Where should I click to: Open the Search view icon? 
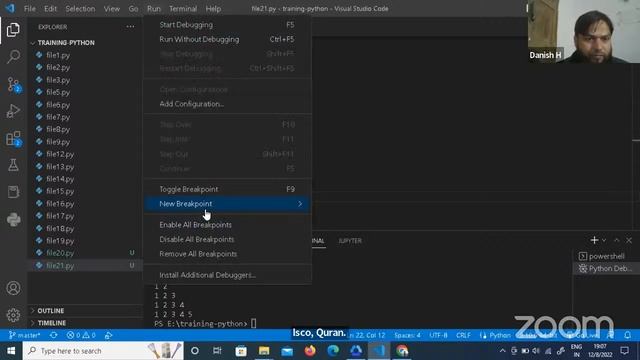tap(13, 56)
